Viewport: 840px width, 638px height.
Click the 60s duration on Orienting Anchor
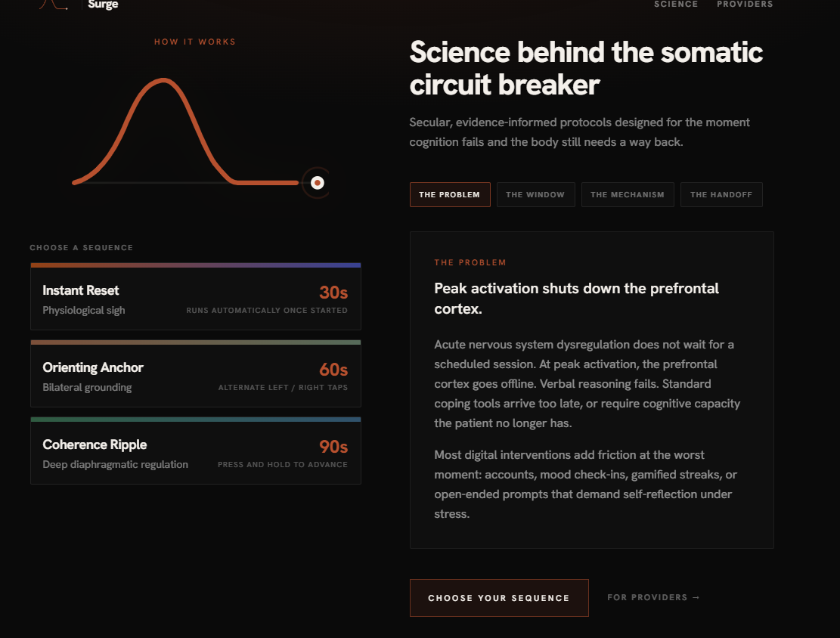[333, 370]
